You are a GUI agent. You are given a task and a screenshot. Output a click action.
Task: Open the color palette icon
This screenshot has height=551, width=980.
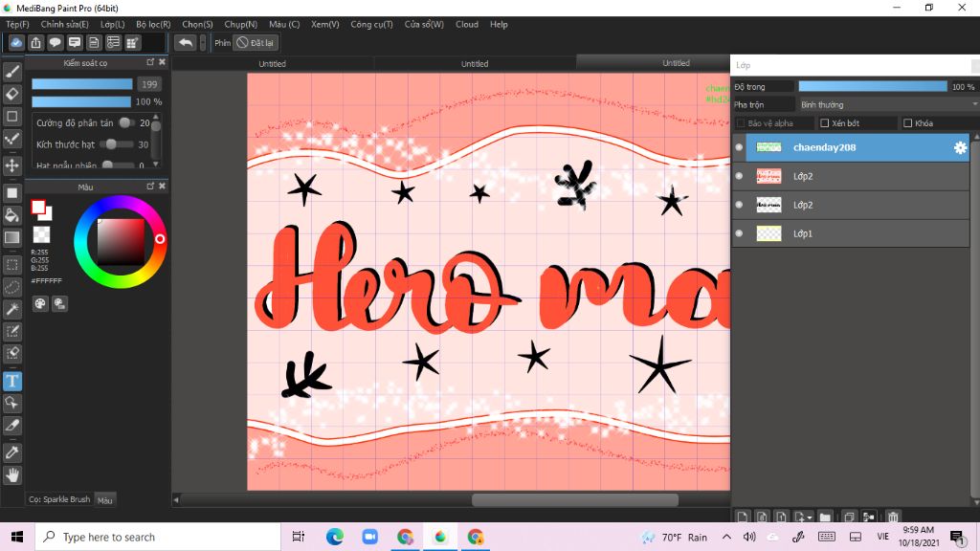(40, 303)
